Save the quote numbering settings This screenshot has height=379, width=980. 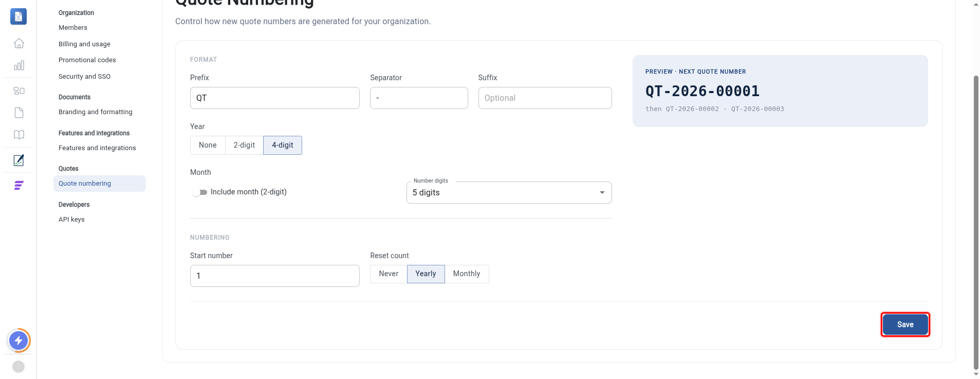click(x=905, y=324)
